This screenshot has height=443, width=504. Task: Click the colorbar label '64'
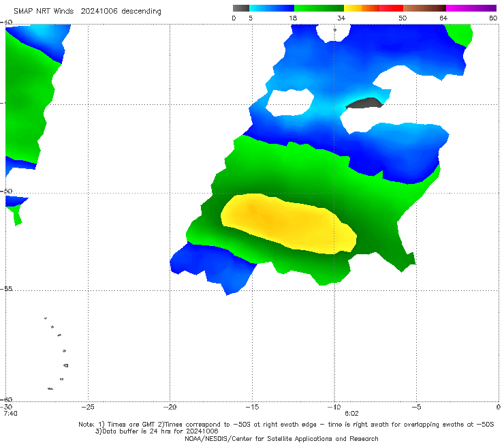[443, 18]
